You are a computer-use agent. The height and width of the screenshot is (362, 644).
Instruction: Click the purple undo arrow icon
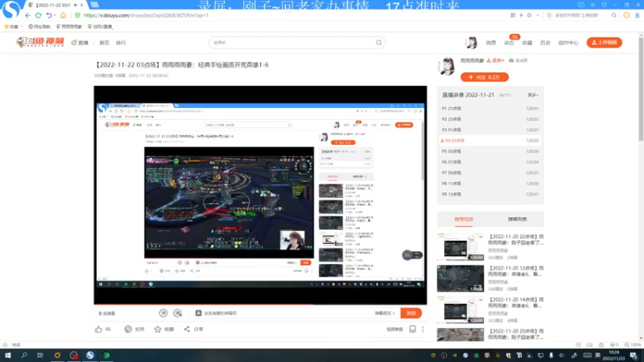pyautogui.click(x=49, y=15)
